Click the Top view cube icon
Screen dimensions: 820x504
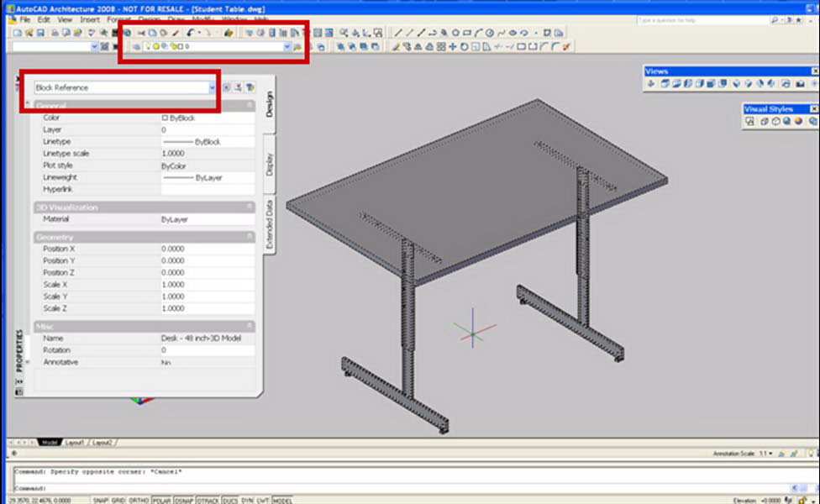pyautogui.click(x=665, y=84)
